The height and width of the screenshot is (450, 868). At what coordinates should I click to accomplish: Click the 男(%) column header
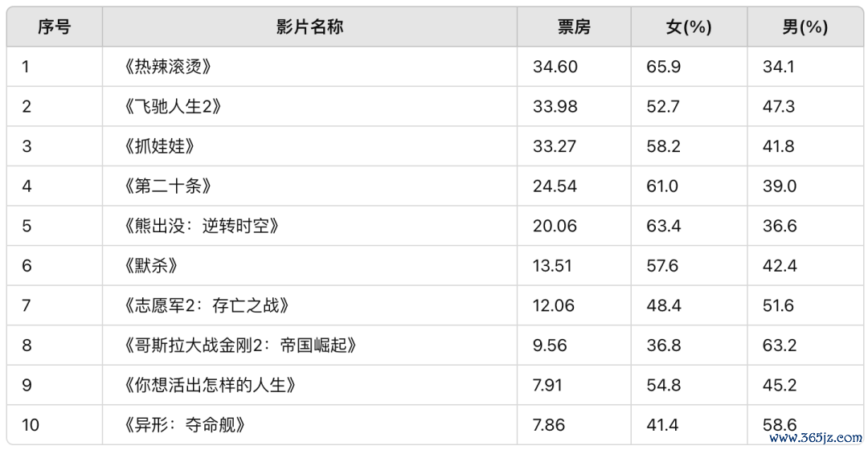coord(805,27)
